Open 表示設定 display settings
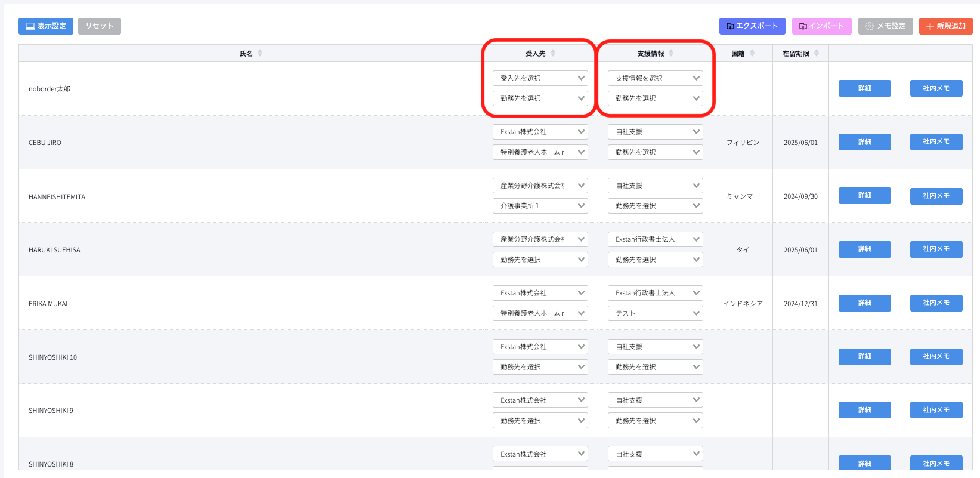The width and height of the screenshot is (980, 478). (46, 26)
